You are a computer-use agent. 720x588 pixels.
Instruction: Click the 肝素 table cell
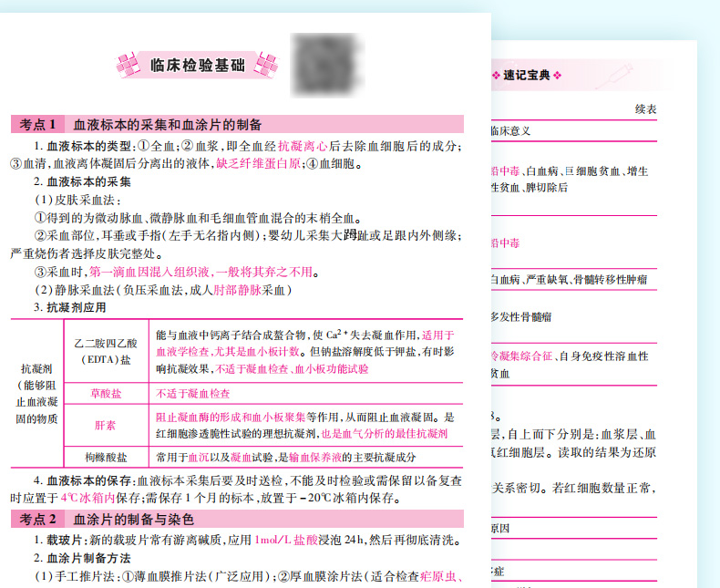coord(107,425)
